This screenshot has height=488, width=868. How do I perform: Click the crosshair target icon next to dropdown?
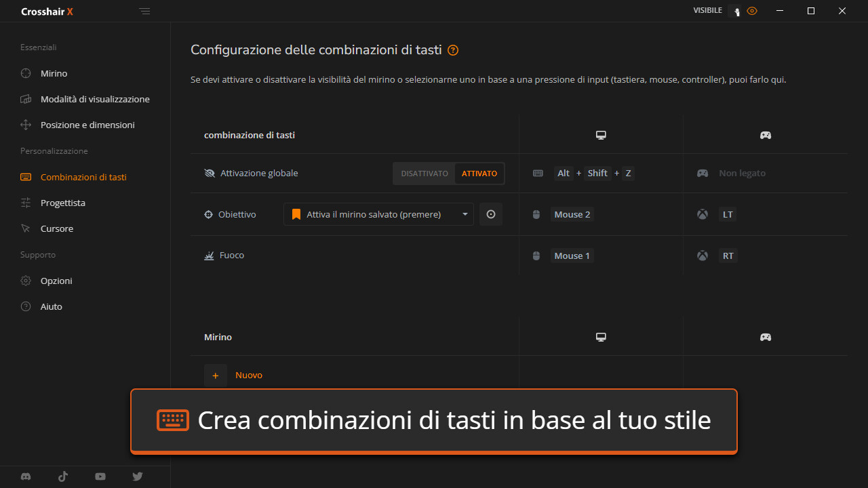click(x=491, y=214)
